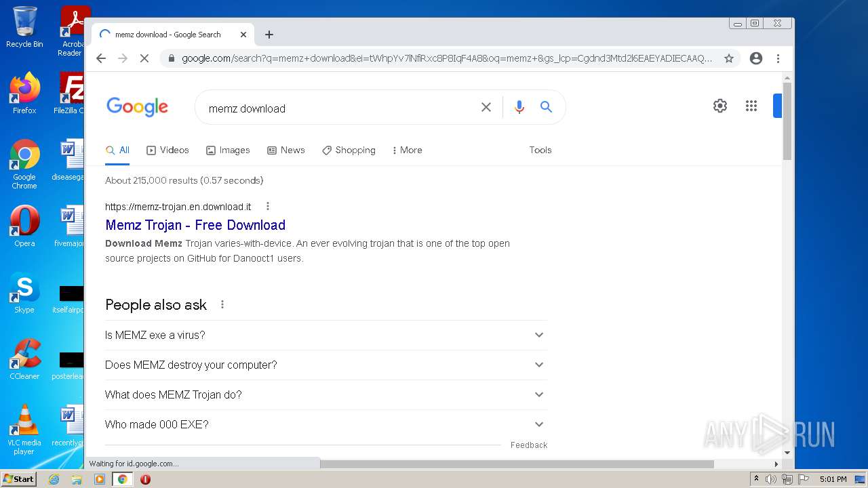Click the Google logo
The width and height of the screenshot is (868, 488).
pyautogui.click(x=137, y=107)
